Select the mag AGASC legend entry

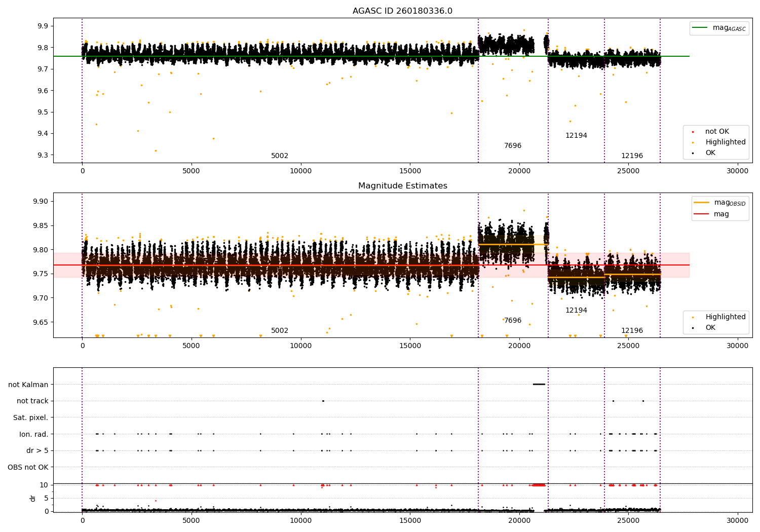(719, 28)
